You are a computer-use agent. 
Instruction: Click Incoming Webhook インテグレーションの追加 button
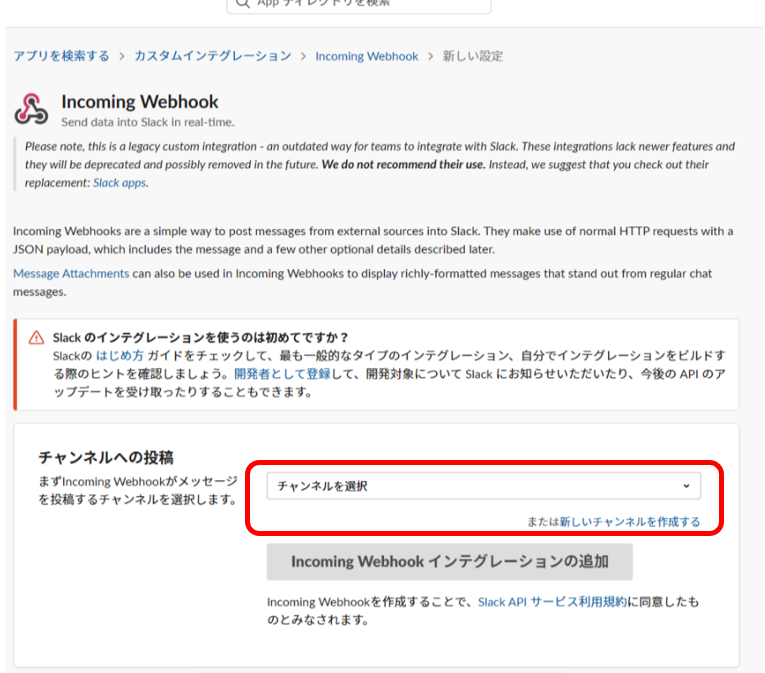[x=449, y=562]
